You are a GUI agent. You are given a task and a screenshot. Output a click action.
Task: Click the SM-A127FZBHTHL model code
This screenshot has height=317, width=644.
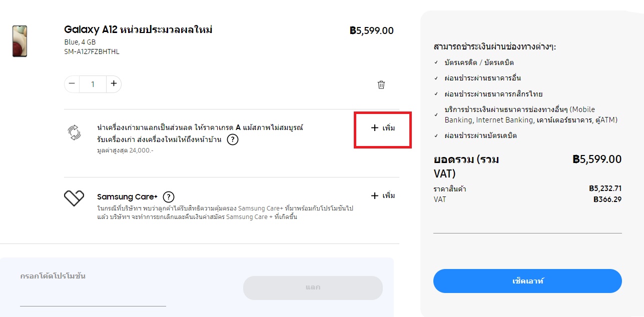pos(92,51)
